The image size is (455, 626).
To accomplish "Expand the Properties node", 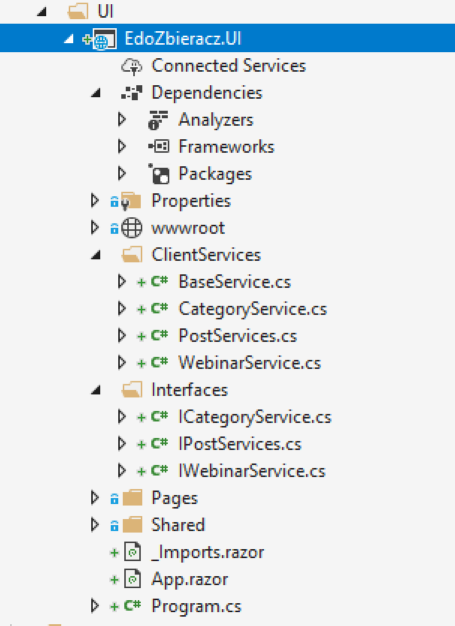I will click(x=95, y=200).
